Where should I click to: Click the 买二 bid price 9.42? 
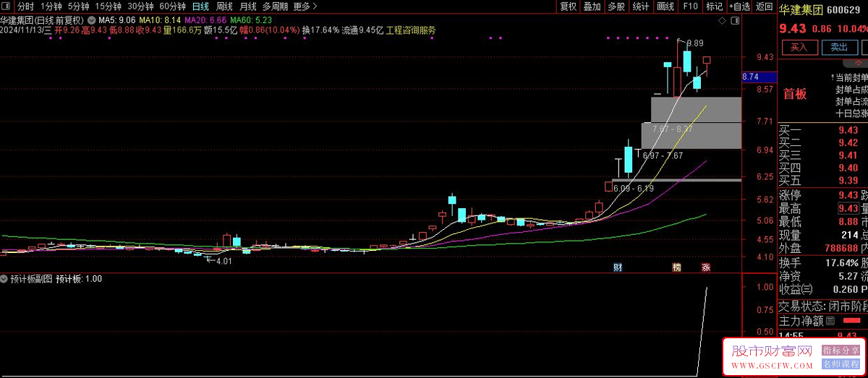pyautogui.click(x=848, y=143)
